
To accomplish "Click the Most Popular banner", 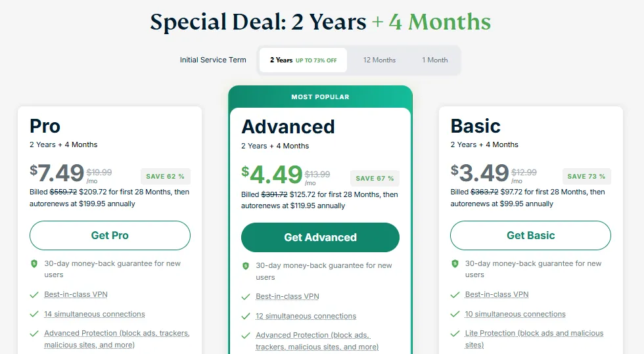I will pos(320,97).
